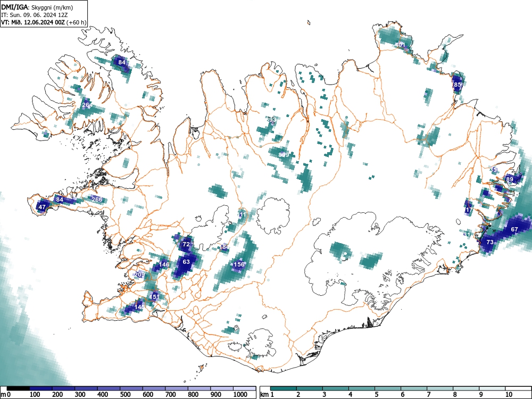This screenshot has height=399, width=532.
Task: Click the 'm' unit label on the legend
Action: [x=3, y=395]
